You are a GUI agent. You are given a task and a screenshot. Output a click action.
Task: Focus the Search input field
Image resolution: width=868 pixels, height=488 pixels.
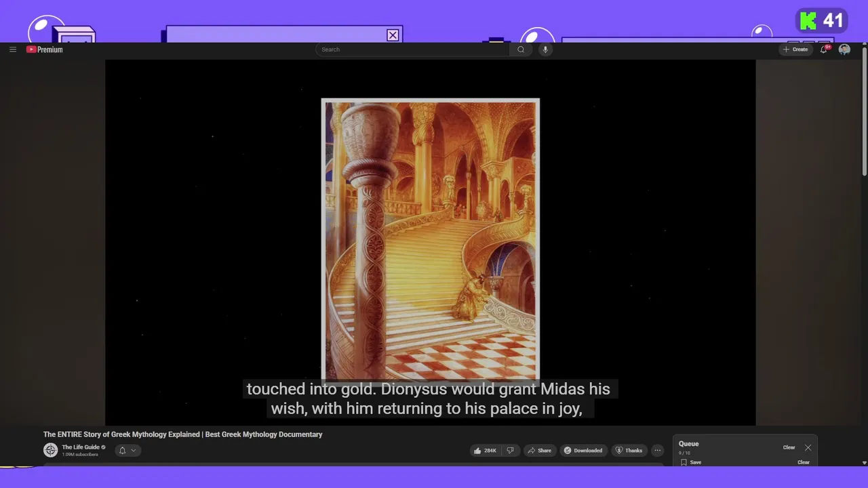[x=412, y=49]
